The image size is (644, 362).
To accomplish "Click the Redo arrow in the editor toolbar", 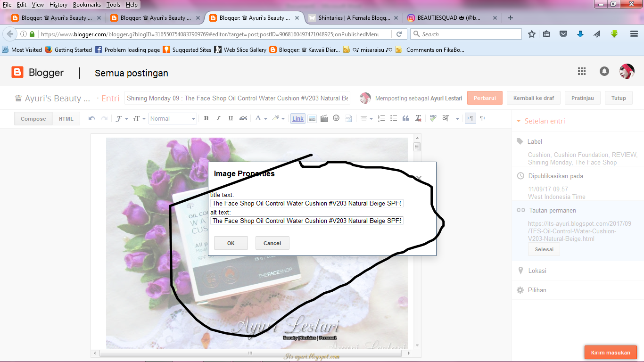I will (x=104, y=119).
